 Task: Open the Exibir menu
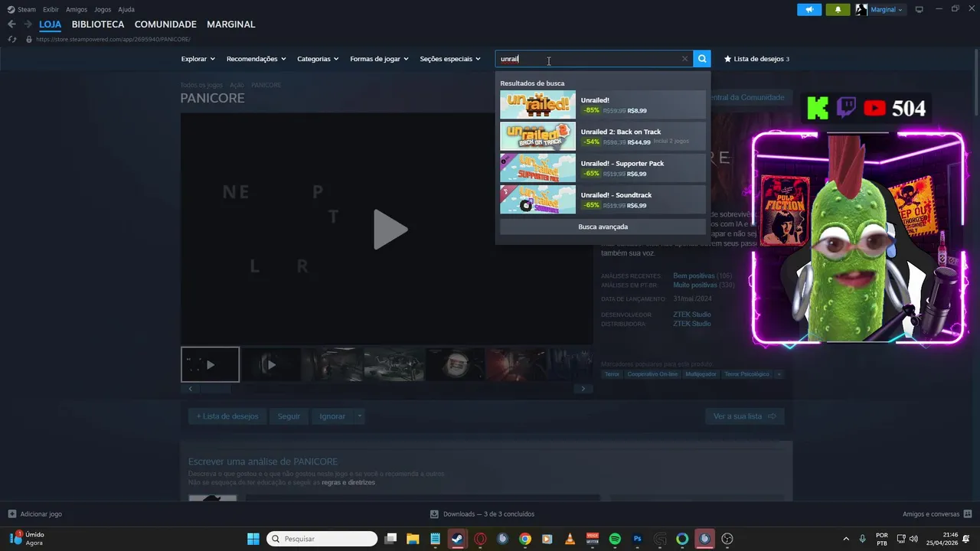tap(51, 9)
